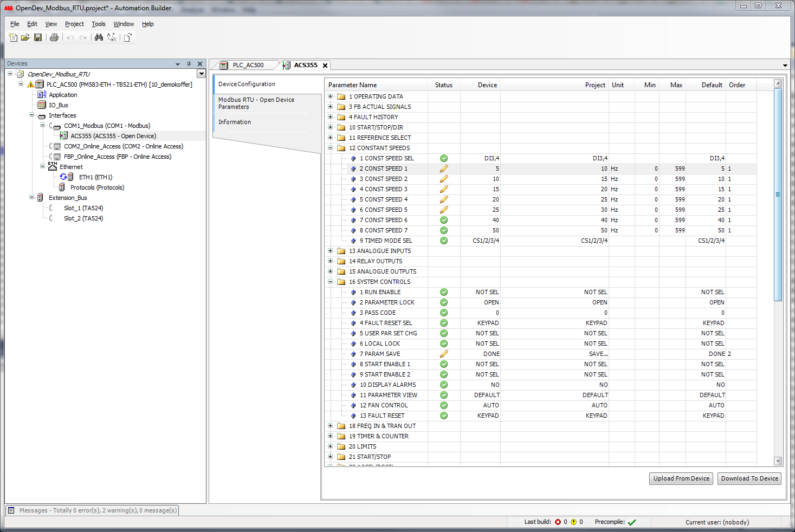Image resolution: width=795 pixels, height=532 pixels.
Task: Click green check status icon for CONST SPEED SEL
Action: 444,158
